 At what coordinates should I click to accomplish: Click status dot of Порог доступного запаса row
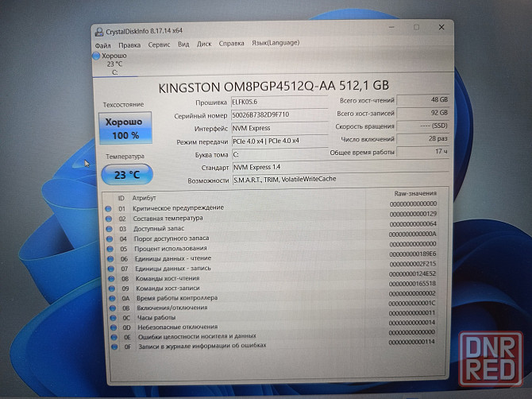pos(110,239)
